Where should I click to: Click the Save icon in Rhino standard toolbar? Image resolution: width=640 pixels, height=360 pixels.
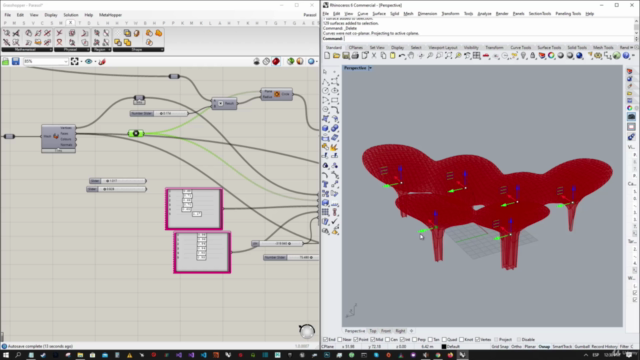(346, 56)
